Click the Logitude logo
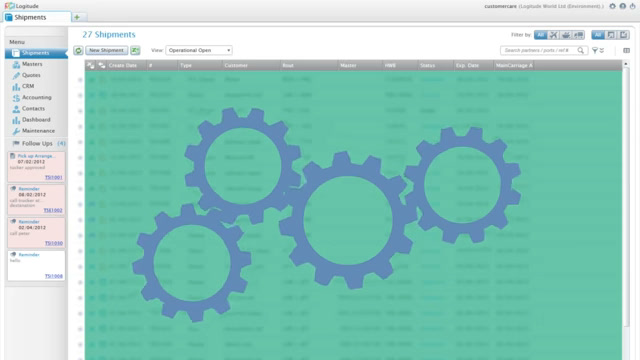640x360 pixels. [22, 6]
